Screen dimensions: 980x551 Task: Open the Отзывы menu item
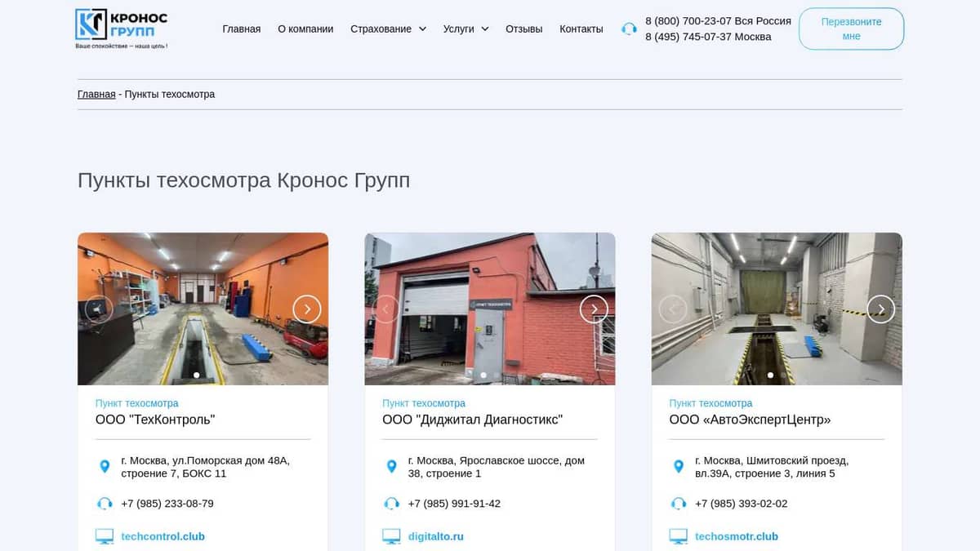pyautogui.click(x=523, y=29)
